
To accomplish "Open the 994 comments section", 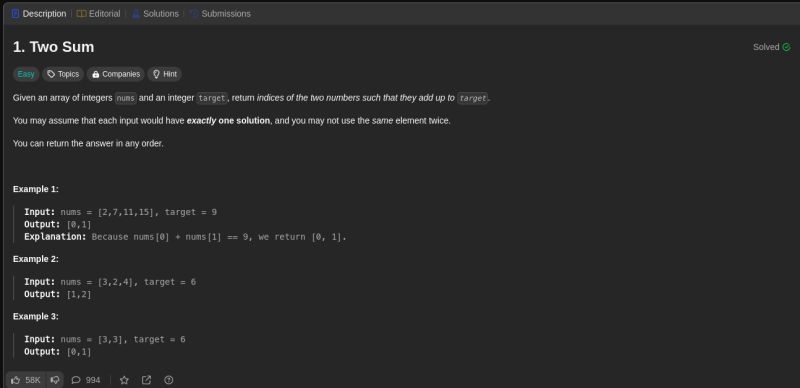I will coord(86,380).
